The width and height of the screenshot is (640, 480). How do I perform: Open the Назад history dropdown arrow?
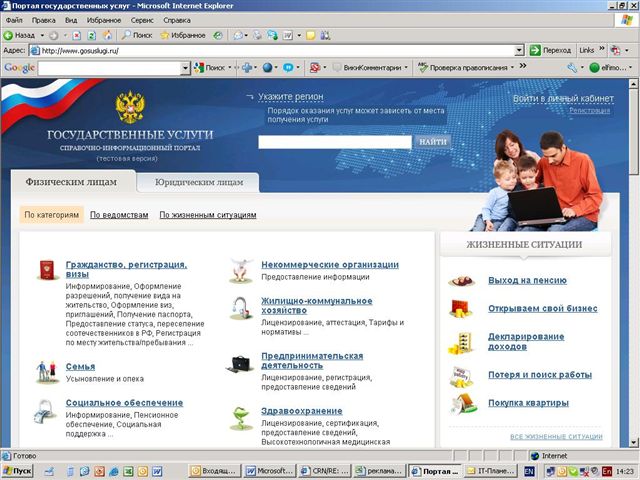[x=43, y=35]
